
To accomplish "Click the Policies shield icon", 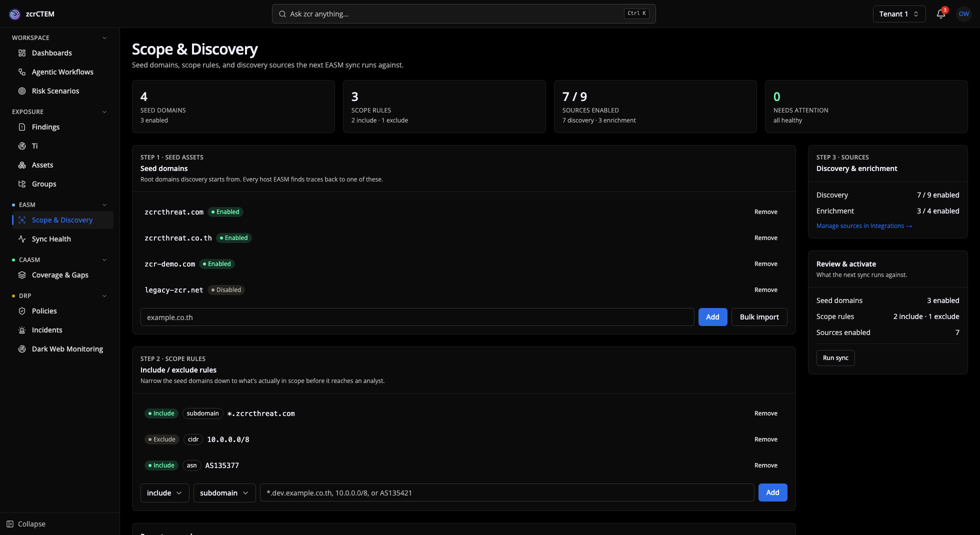I will (22, 311).
